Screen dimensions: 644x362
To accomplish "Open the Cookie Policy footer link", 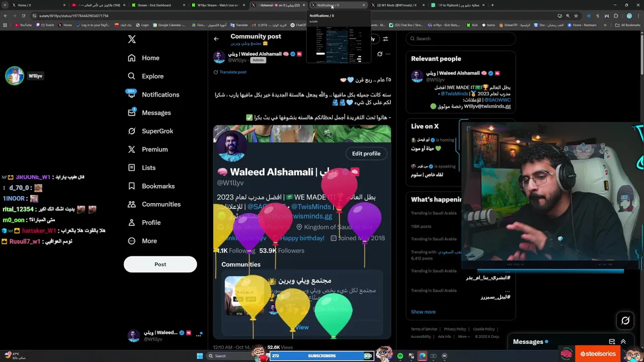I will pos(484,329).
